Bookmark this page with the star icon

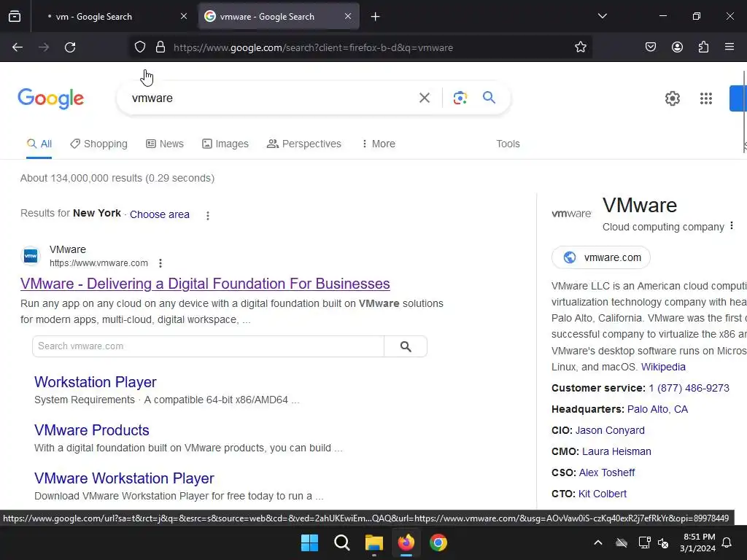(x=580, y=47)
